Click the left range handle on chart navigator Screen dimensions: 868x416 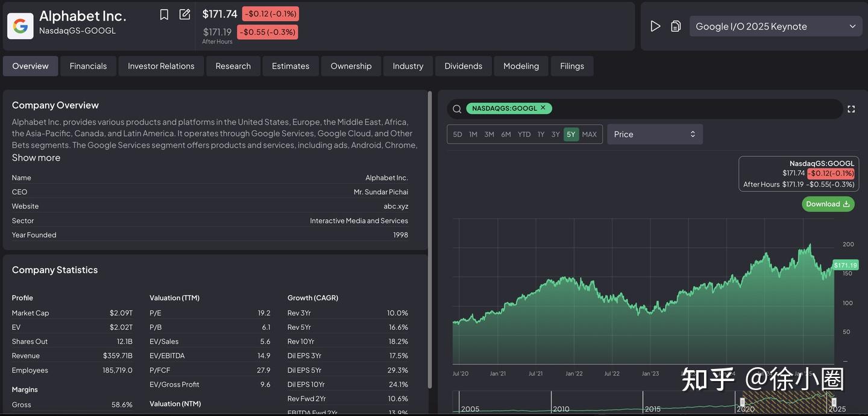tap(743, 402)
